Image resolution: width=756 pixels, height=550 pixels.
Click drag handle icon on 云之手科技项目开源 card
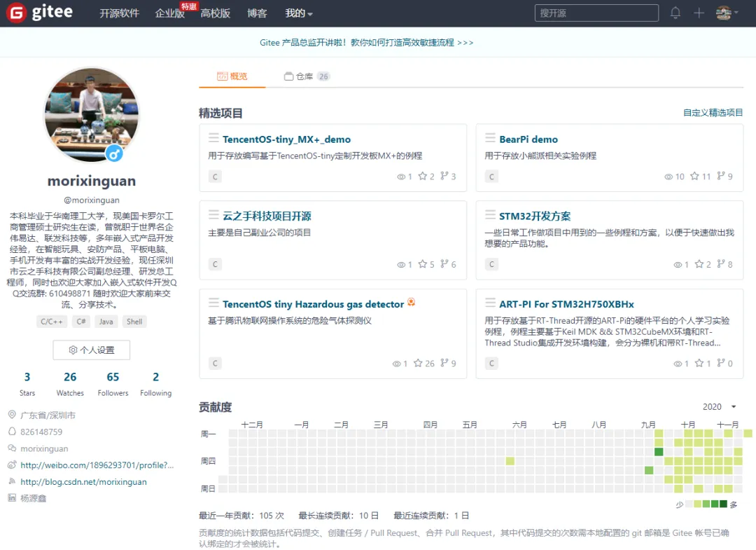[213, 214]
